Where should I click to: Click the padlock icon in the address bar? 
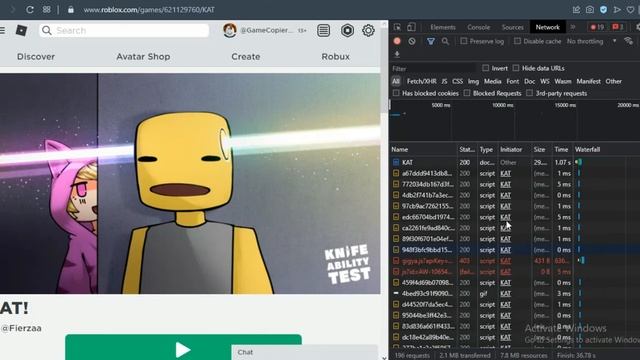click(x=71, y=9)
